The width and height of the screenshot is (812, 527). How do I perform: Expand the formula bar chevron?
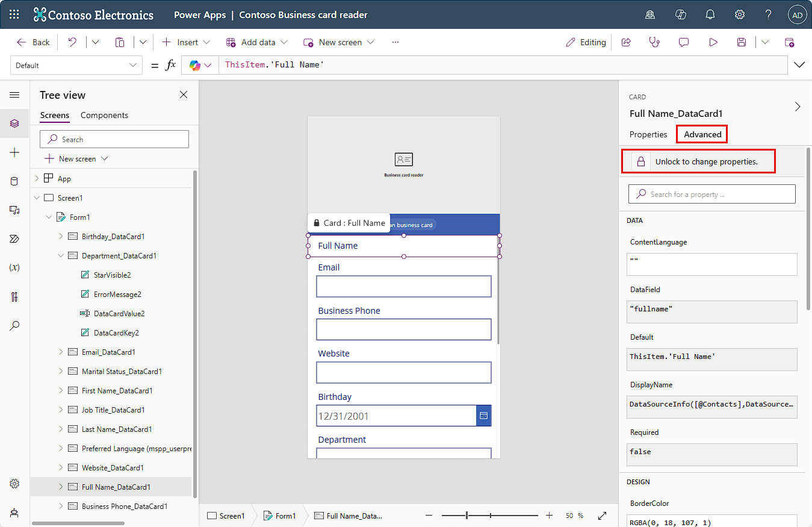tap(799, 65)
